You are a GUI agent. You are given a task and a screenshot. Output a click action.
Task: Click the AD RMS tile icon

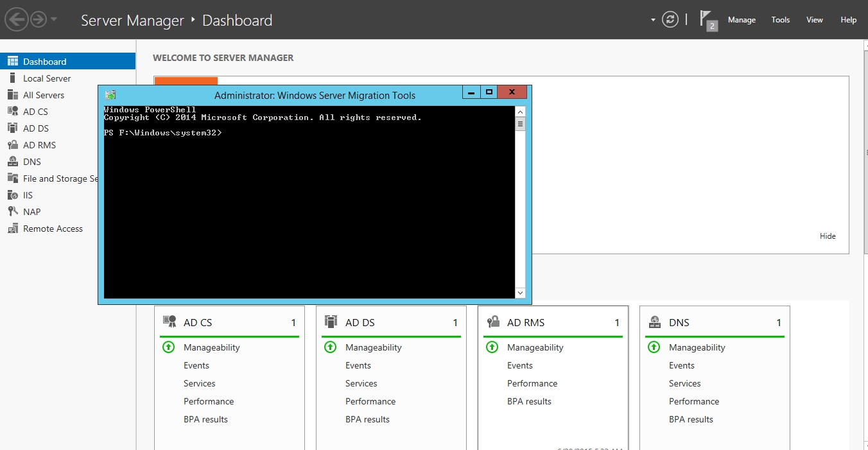click(x=493, y=322)
